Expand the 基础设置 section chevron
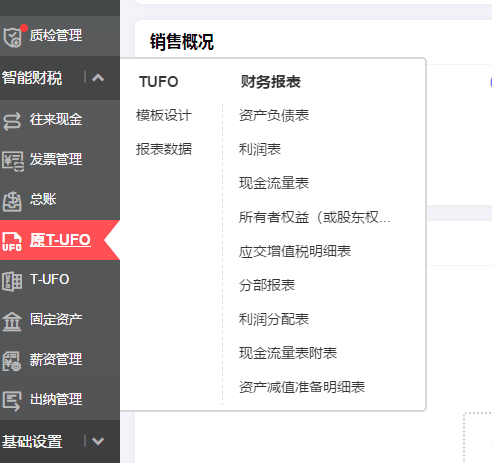 [x=98, y=441]
